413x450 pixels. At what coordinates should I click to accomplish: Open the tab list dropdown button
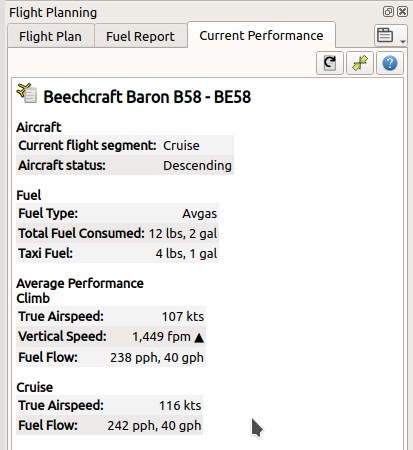coord(390,35)
